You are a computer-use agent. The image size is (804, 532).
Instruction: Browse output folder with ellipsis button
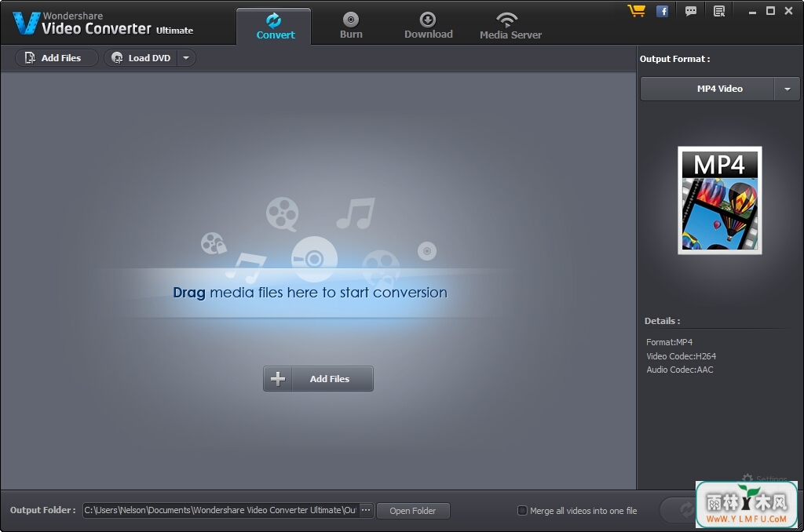tap(366, 511)
